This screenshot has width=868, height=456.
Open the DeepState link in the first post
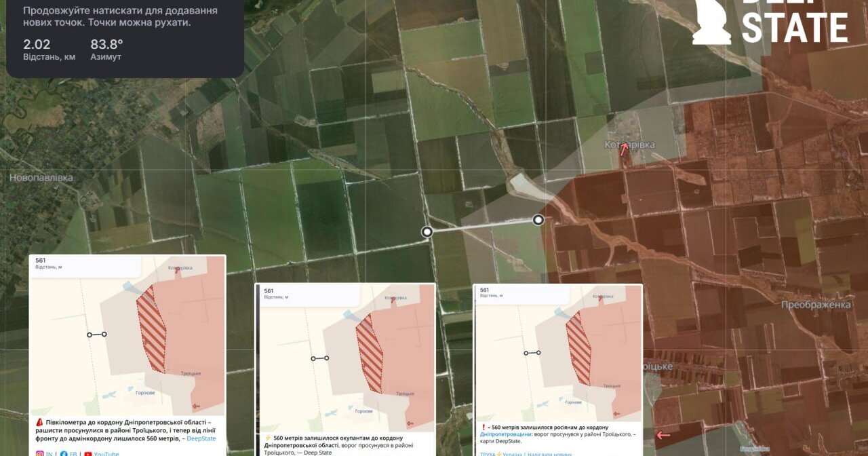(201, 438)
